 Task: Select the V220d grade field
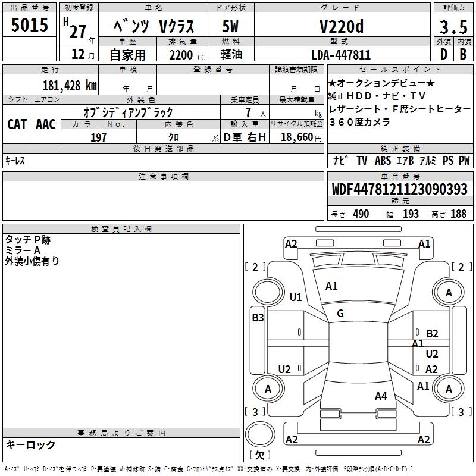click(341, 26)
